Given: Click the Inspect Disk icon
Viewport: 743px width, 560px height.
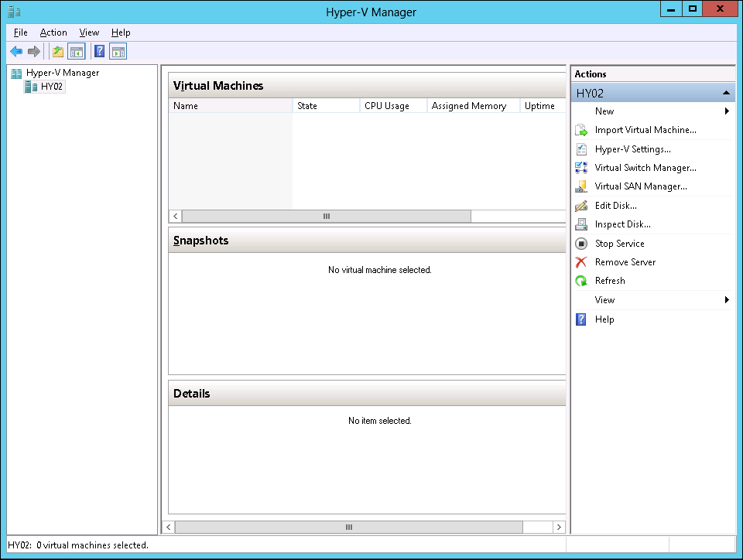Looking at the screenshot, I should point(581,224).
